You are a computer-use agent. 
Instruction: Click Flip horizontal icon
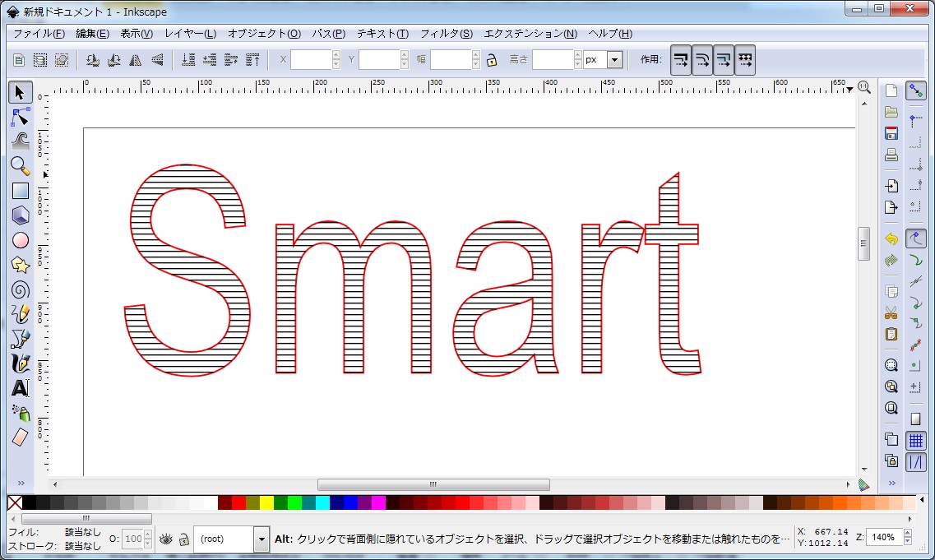click(x=136, y=60)
